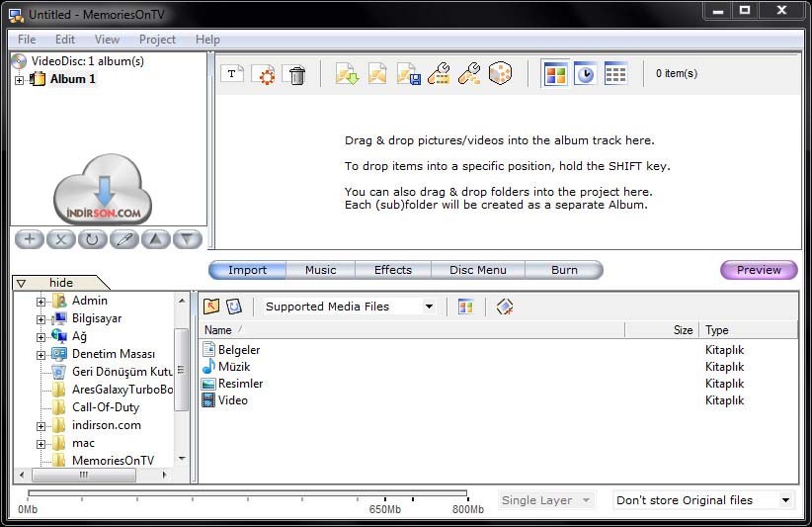
Task: Click the wrench with film strip icon
Action: (x=440, y=73)
